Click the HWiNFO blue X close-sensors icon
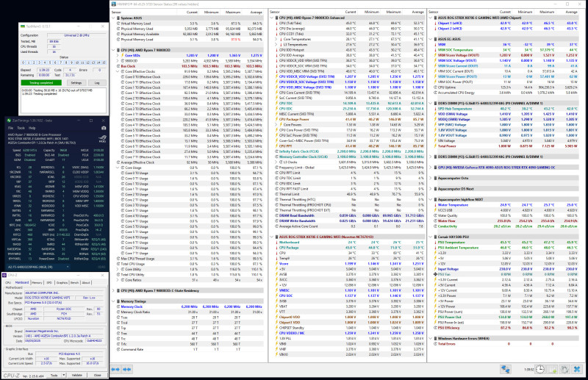Screen dimensions: 588x380 click(577, 370)
